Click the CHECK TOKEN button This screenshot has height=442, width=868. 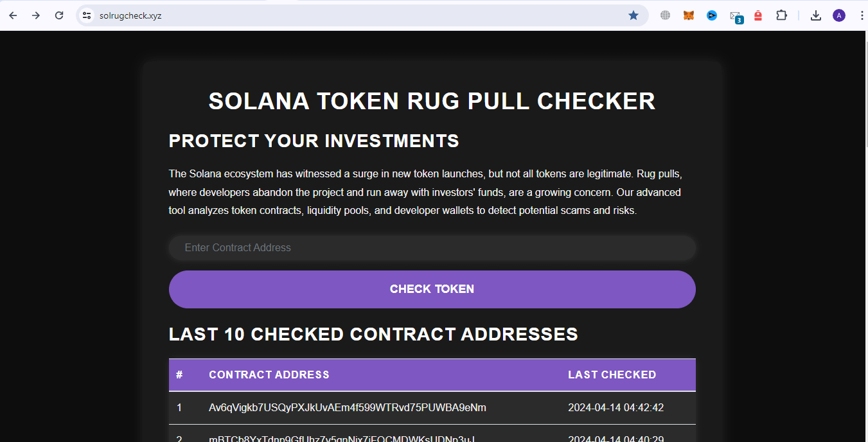[x=432, y=289]
